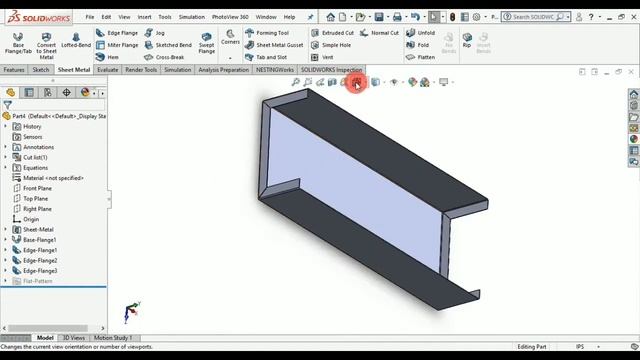Expand the Edge-Flange3 feature node
The height and width of the screenshot is (360, 640).
click(5, 270)
